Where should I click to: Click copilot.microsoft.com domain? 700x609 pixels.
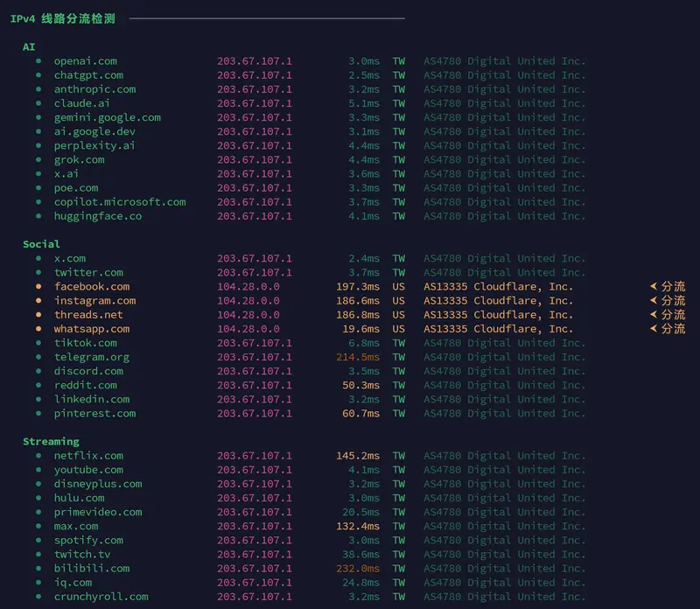pyautogui.click(x=120, y=202)
